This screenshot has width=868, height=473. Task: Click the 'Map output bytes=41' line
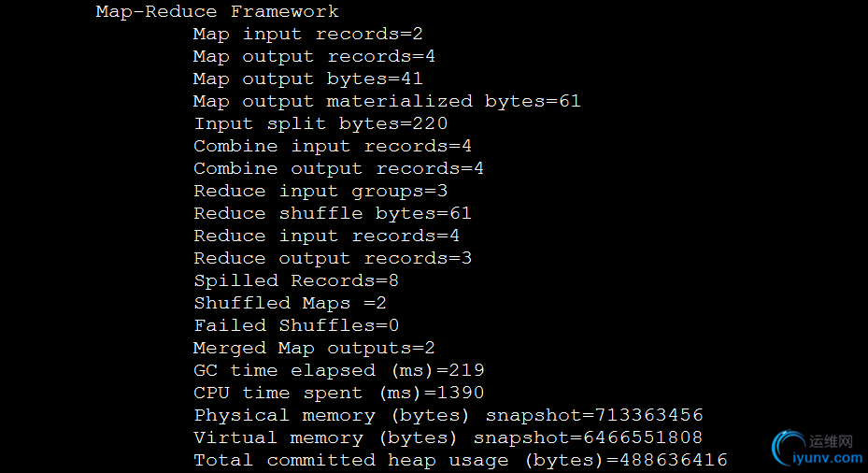click(307, 79)
